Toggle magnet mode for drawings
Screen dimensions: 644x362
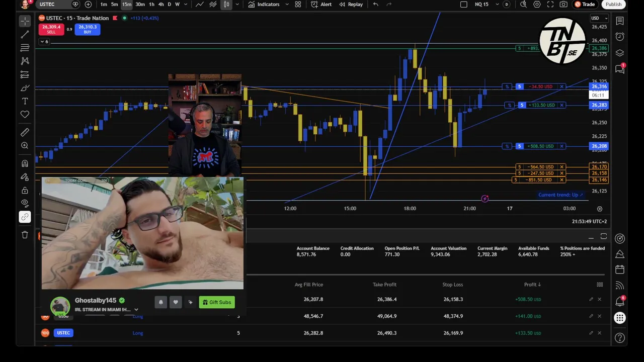(25, 163)
